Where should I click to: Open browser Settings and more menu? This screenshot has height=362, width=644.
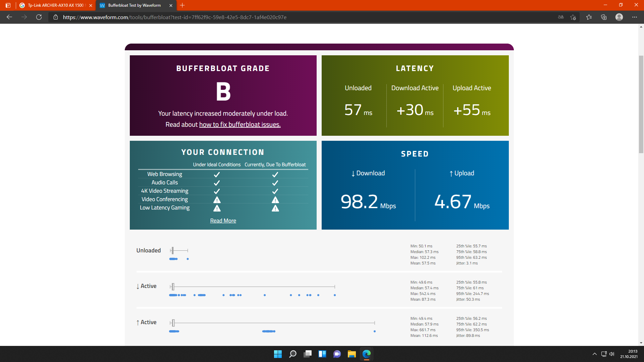[634, 17]
